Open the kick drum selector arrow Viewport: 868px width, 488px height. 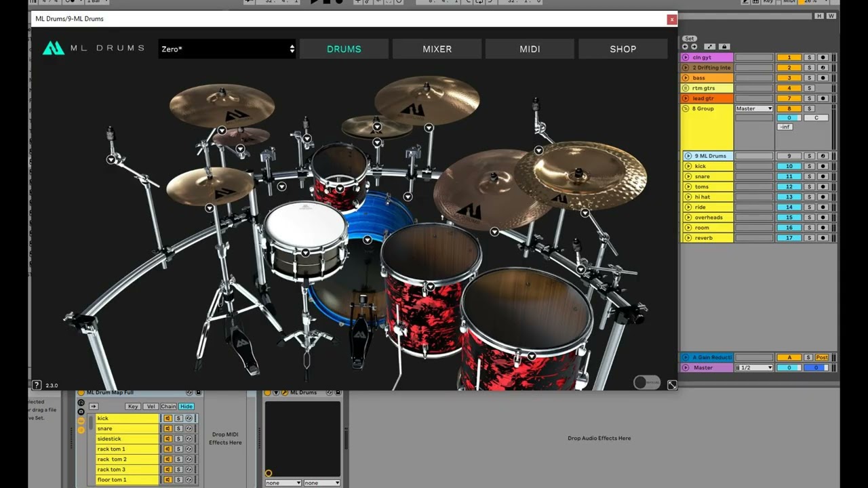click(x=367, y=240)
